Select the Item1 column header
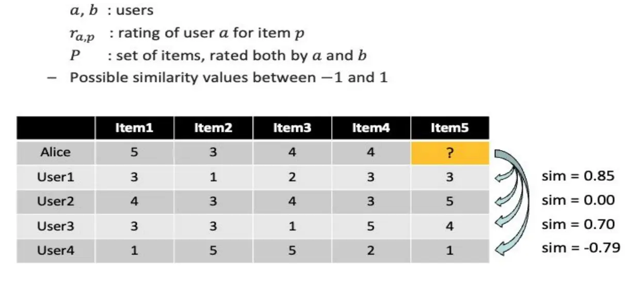 (x=135, y=128)
